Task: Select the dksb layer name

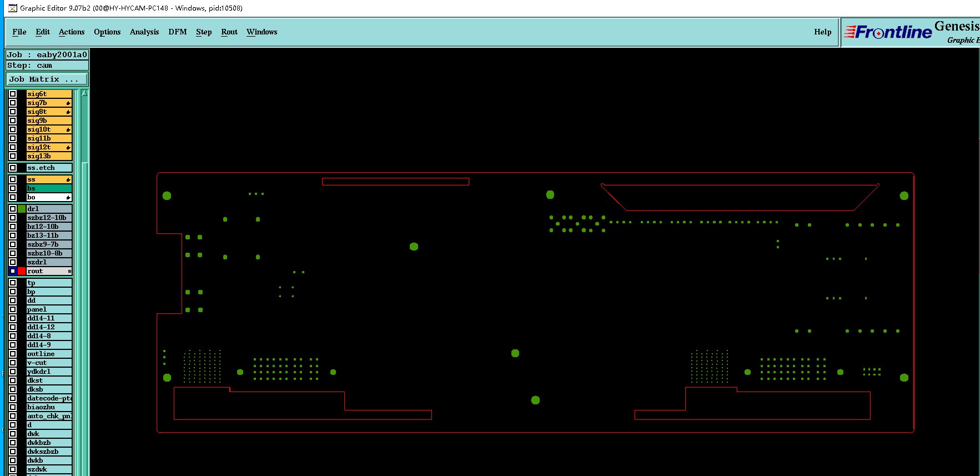Action: pyautogui.click(x=49, y=389)
